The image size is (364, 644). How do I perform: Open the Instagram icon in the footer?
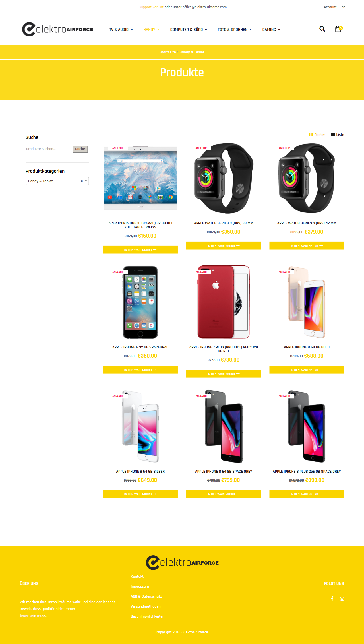click(342, 599)
